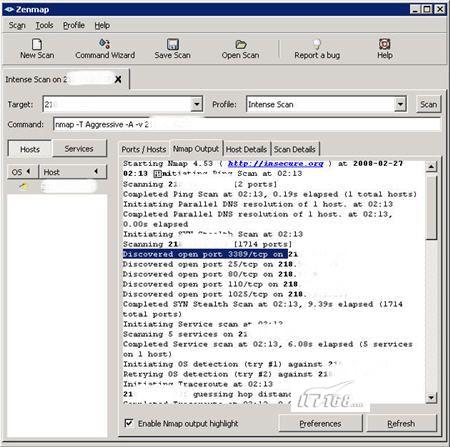Sort hosts by Host column

(73, 172)
